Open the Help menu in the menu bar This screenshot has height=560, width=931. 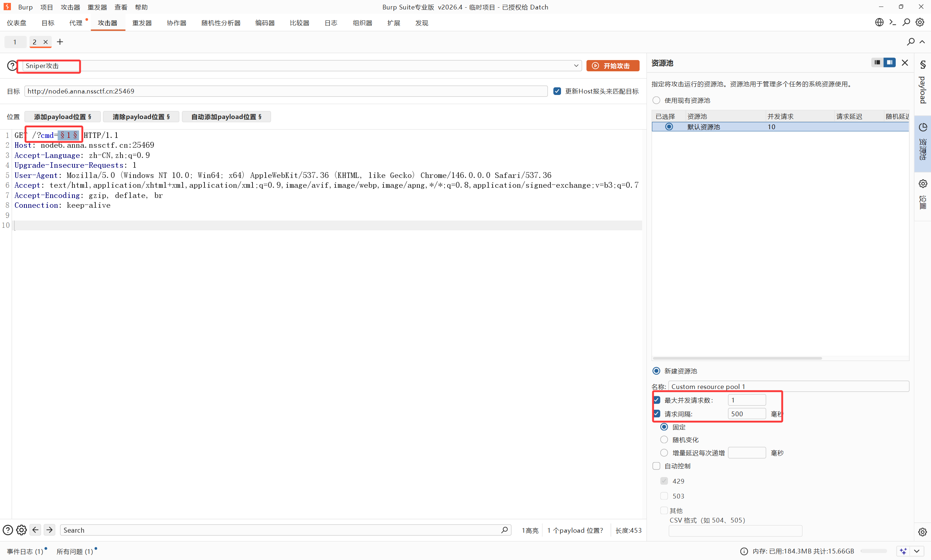[x=141, y=7]
